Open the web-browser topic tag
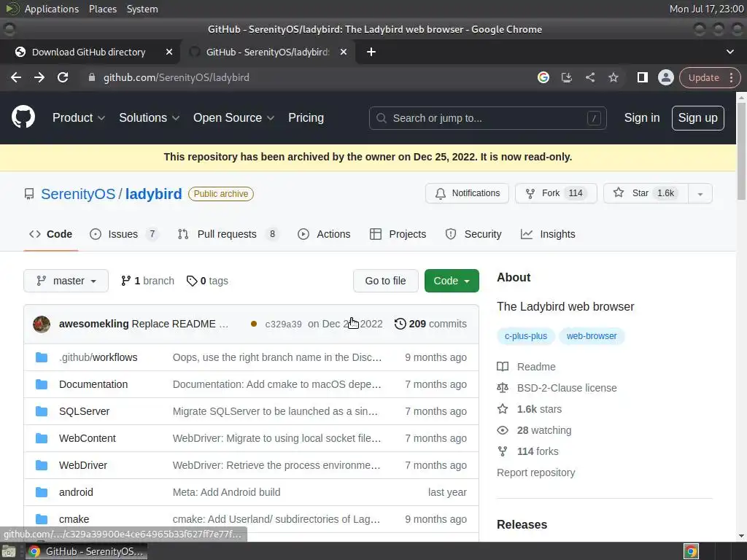 click(591, 335)
